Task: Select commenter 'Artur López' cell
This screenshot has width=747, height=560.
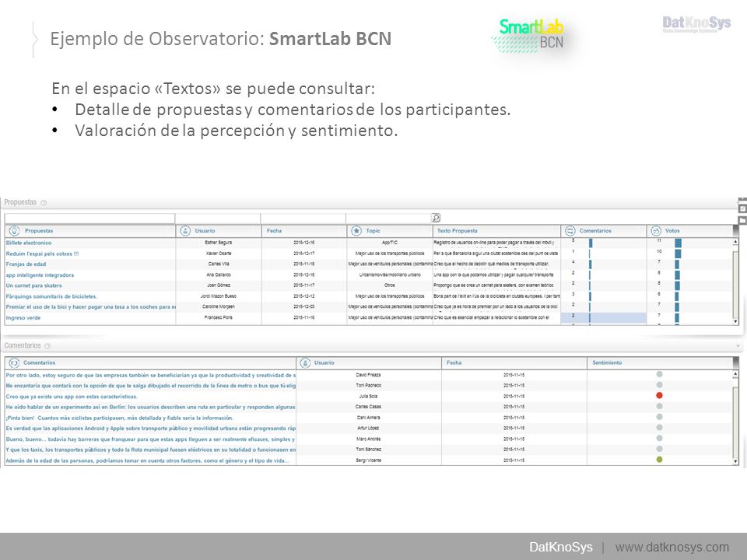Action: (368, 428)
